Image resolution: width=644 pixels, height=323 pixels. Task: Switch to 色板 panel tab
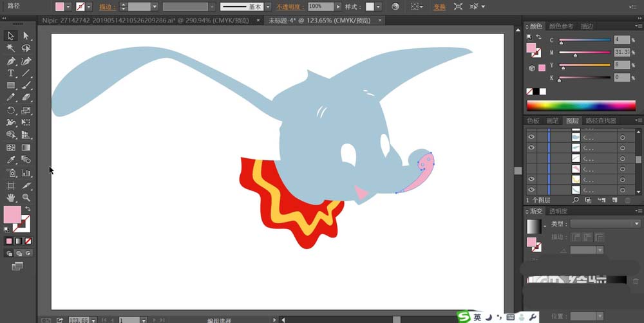(x=533, y=121)
